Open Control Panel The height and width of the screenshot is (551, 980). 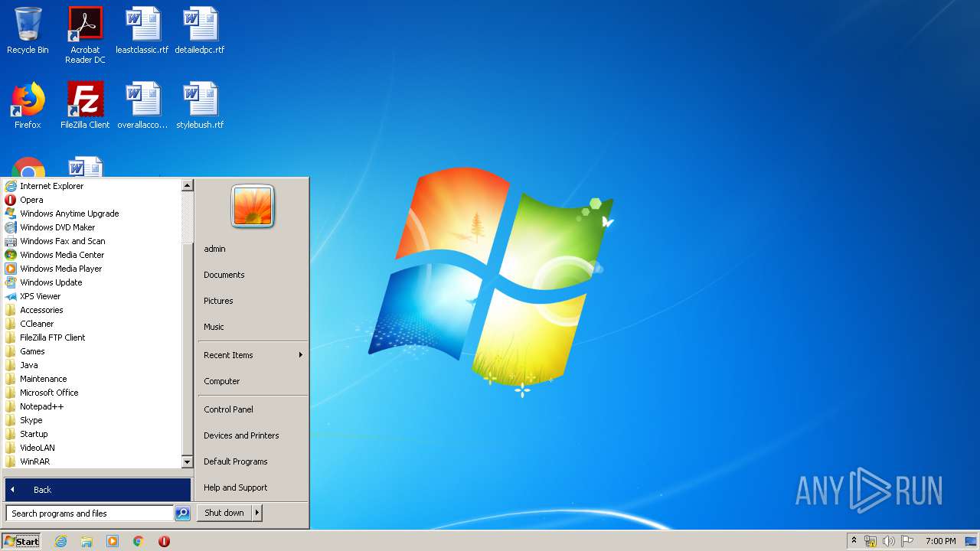[252, 409]
